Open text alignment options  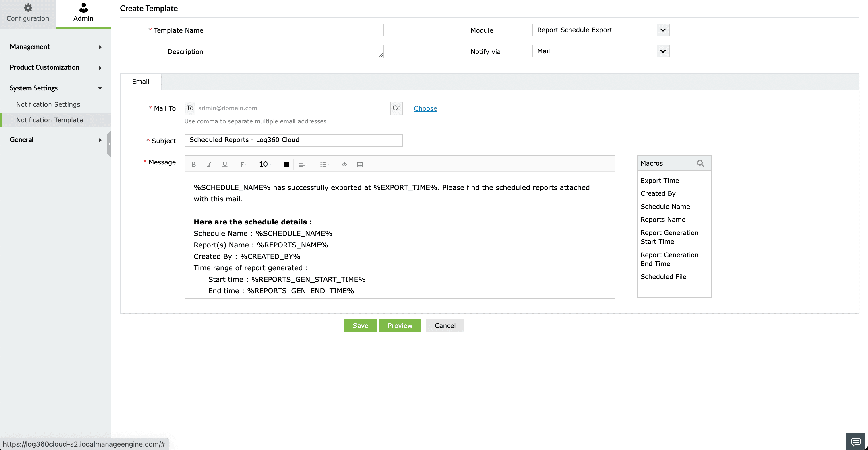[303, 164]
